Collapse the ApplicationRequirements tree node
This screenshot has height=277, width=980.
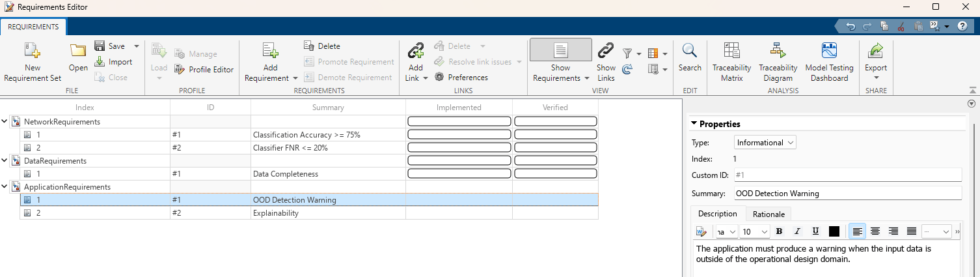coord(5,186)
